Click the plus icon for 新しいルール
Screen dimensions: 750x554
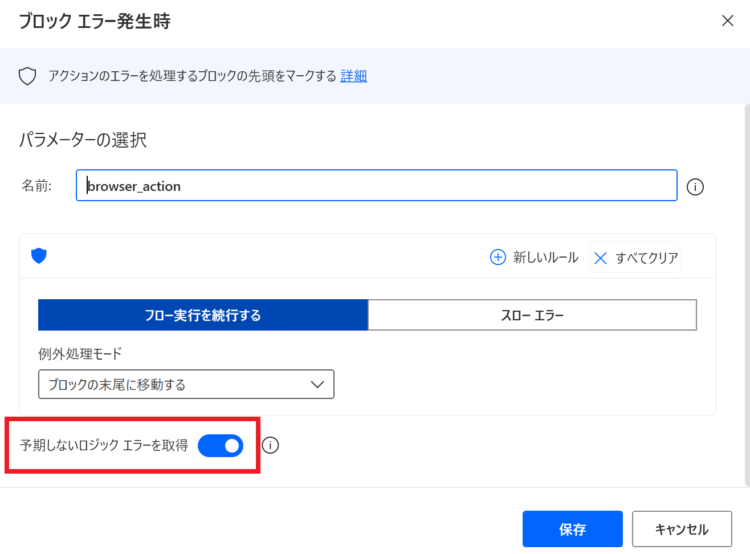pyautogui.click(x=497, y=257)
